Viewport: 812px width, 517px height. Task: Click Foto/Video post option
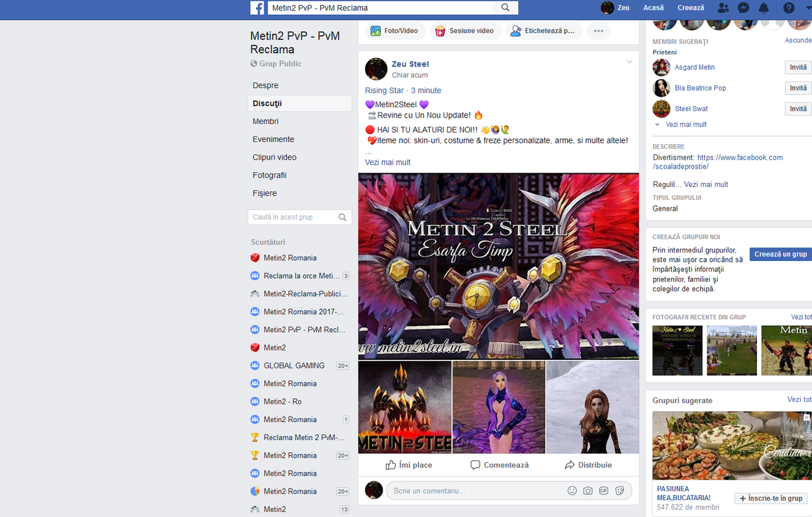click(x=394, y=30)
